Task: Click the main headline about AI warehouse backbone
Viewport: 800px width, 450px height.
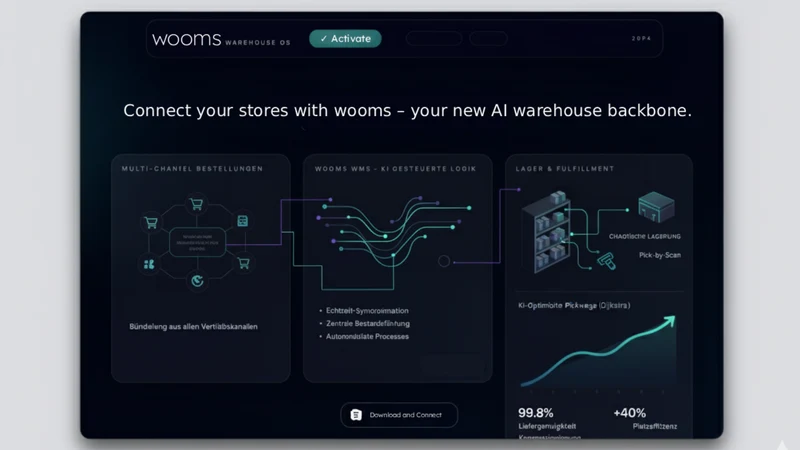Action: [407, 111]
